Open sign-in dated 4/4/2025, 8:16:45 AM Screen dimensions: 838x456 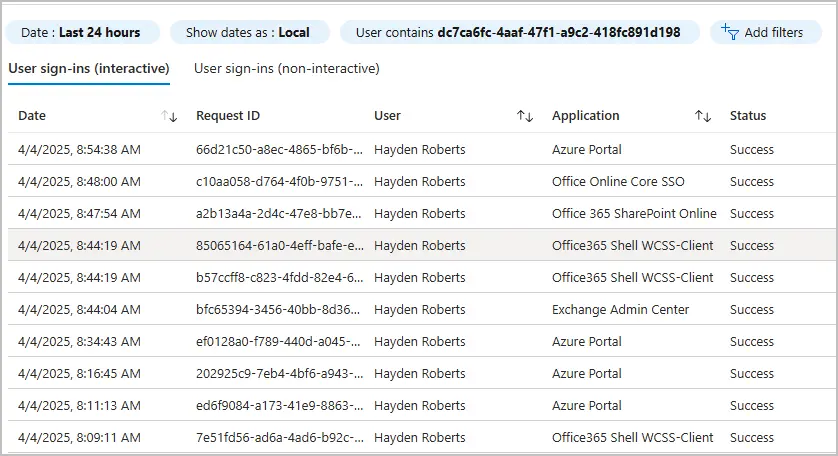(x=80, y=374)
